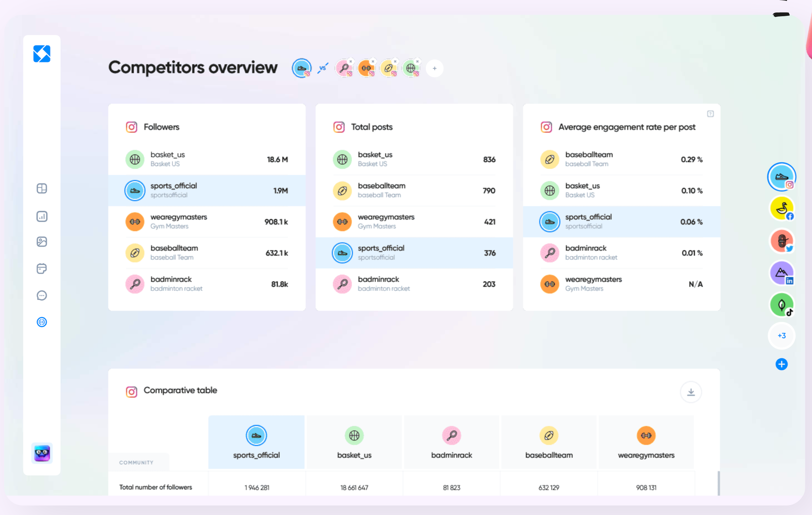This screenshot has width=812, height=515.
Task: Select wearegymasters row in Total posts card
Action: 414,222
